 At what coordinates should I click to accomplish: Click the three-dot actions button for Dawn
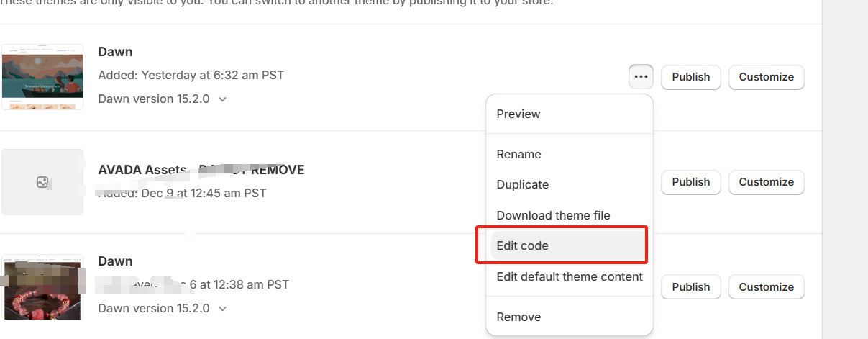641,77
